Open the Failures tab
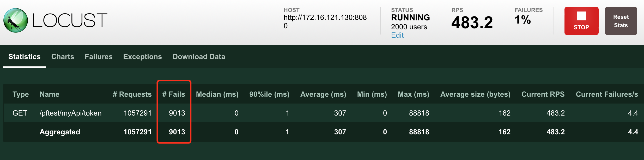The width and height of the screenshot is (644, 160). pos(99,57)
